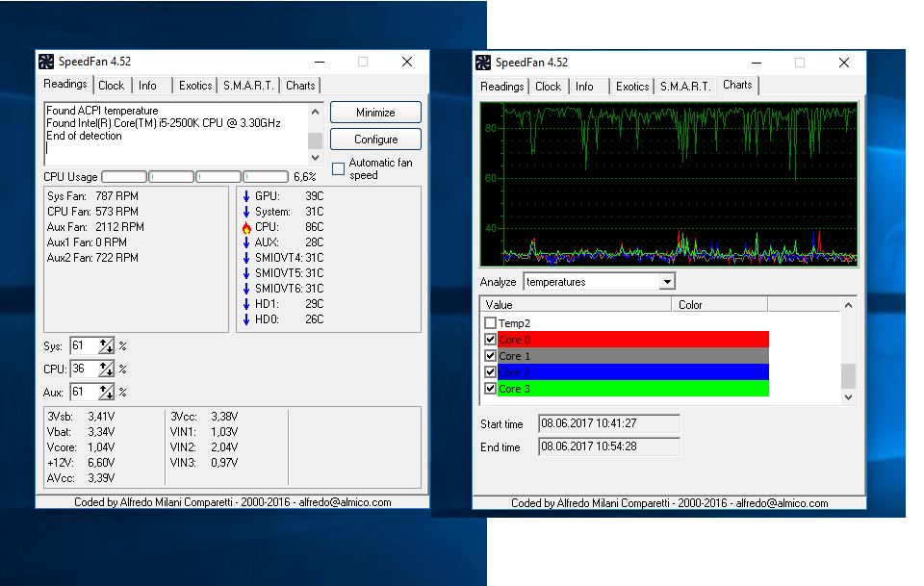Click the chart value list scroll-up arrow

[x=848, y=305]
